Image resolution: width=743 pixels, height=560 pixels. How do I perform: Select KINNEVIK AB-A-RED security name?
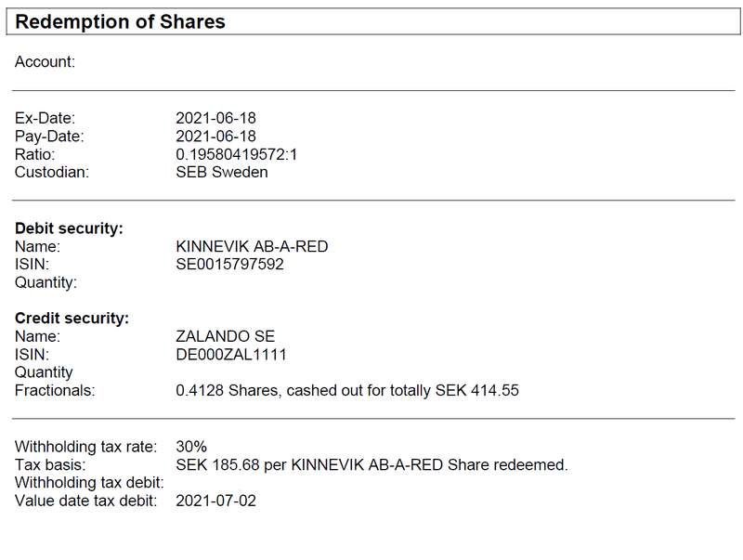pyautogui.click(x=252, y=246)
